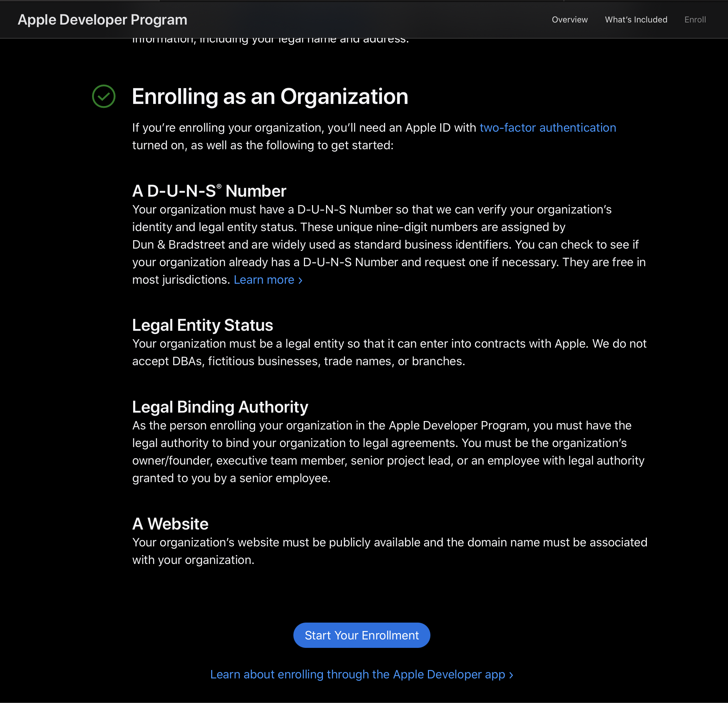Image resolution: width=728 pixels, height=703 pixels.
Task: Select the Enroll nav item
Action: 695,20
